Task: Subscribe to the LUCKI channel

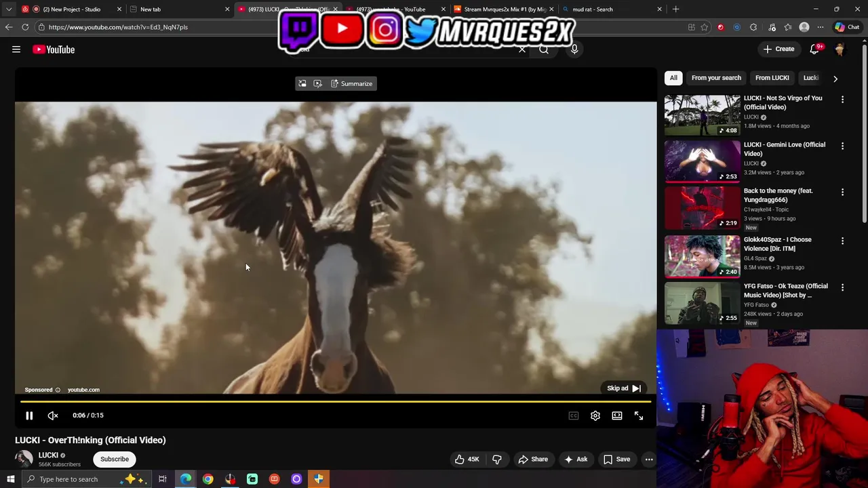Action: click(115, 459)
